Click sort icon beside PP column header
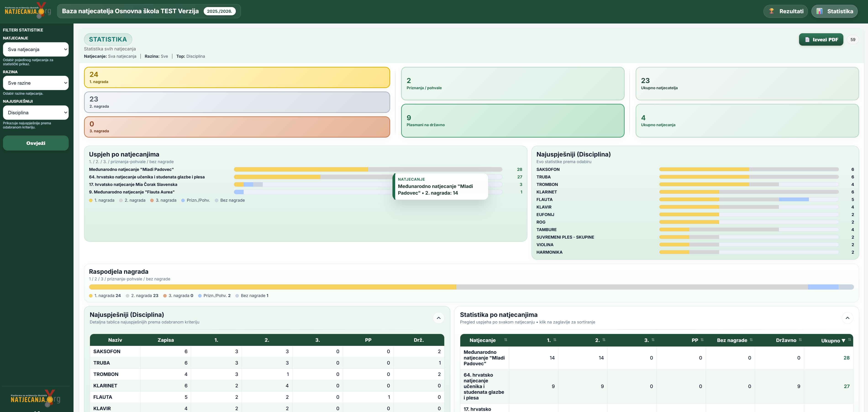Viewport: 868px width, 412px height. (702, 340)
